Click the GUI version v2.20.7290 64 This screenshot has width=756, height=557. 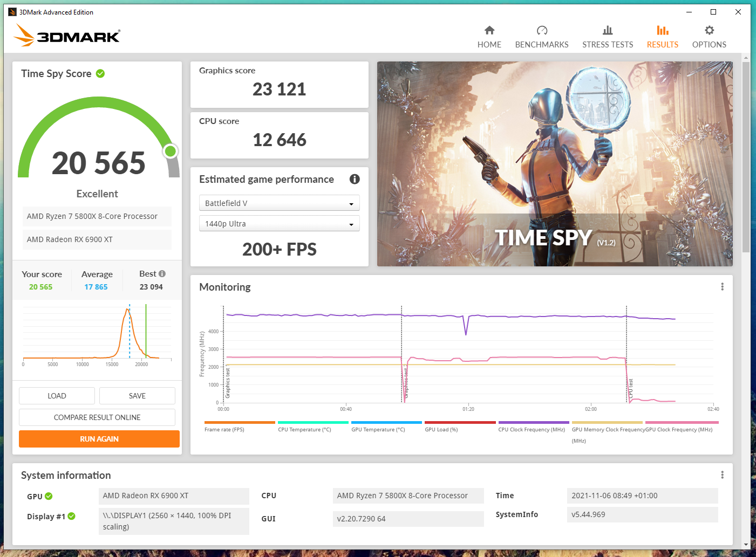[408, 519]
